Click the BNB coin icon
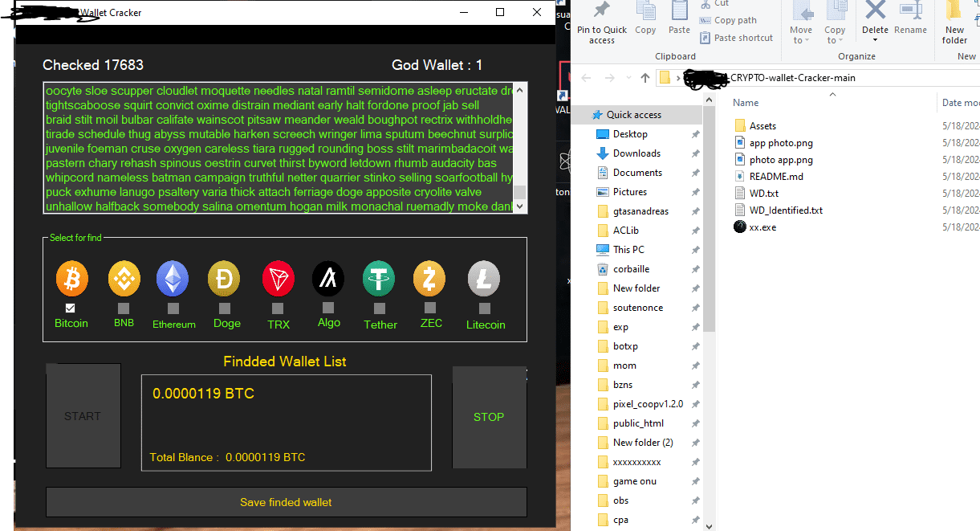The image size is (980, 531). (x=124, y=279)
